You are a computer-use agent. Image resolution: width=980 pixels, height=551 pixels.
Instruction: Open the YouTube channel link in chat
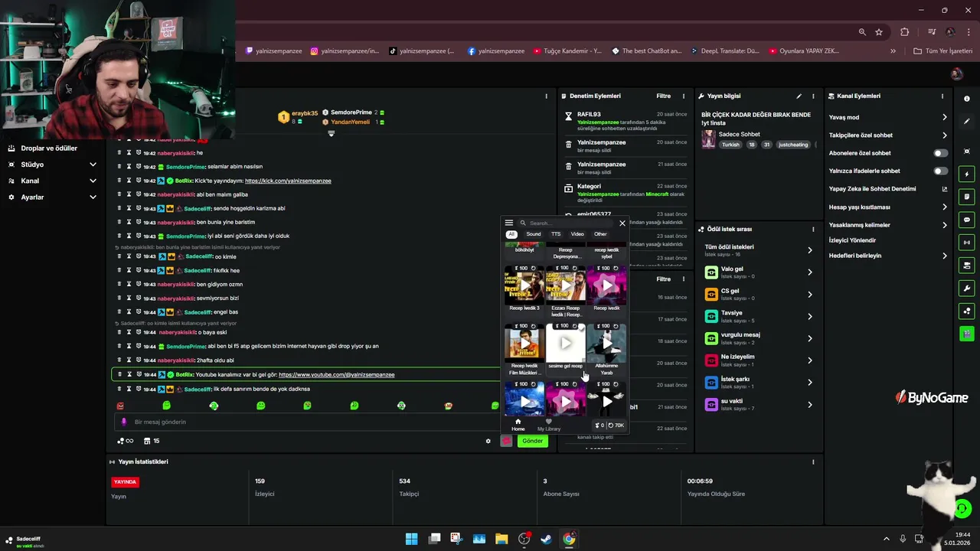336,375
